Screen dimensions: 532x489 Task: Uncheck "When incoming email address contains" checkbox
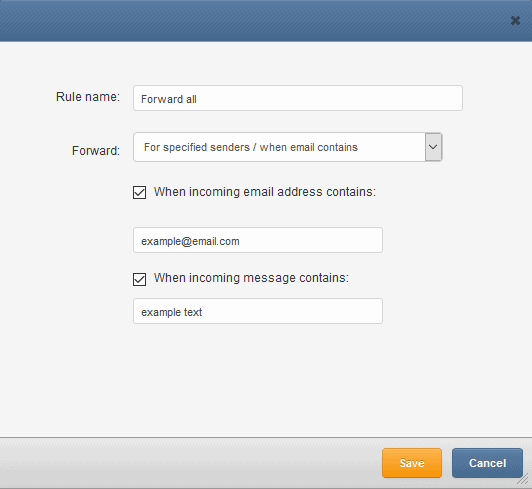click(x=139, y=192)
